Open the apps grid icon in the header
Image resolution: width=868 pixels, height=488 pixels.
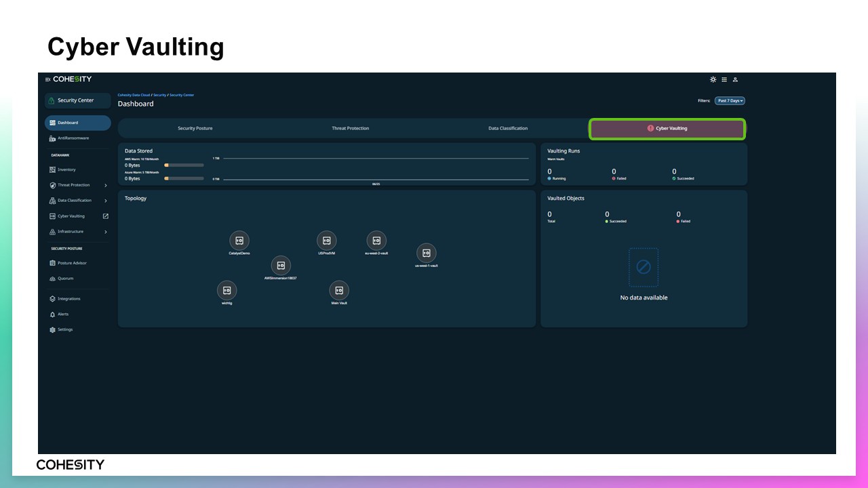pyautogui.click(x=724, y=79)
